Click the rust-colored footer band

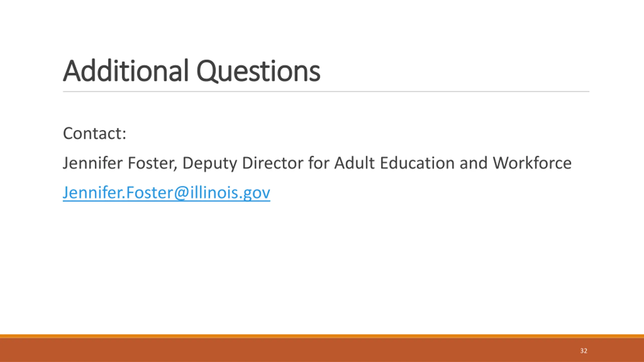[322, 350]
